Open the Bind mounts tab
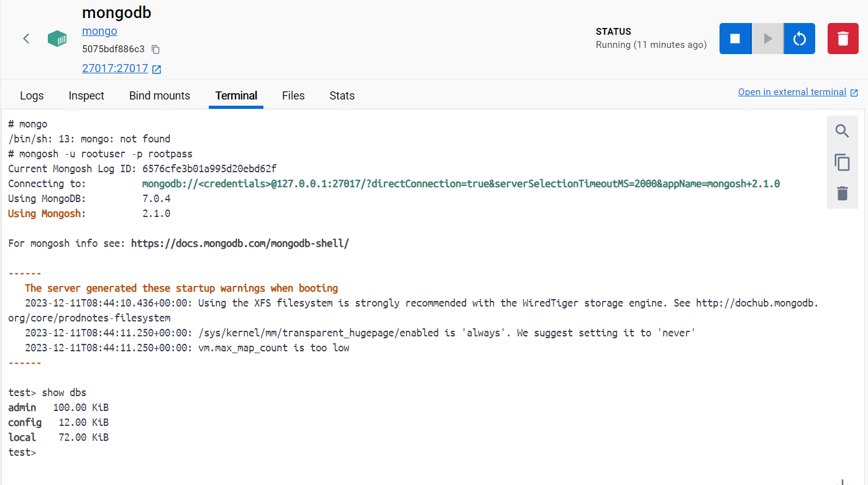Viewport: 868px width, 485px height. [160, 96]
